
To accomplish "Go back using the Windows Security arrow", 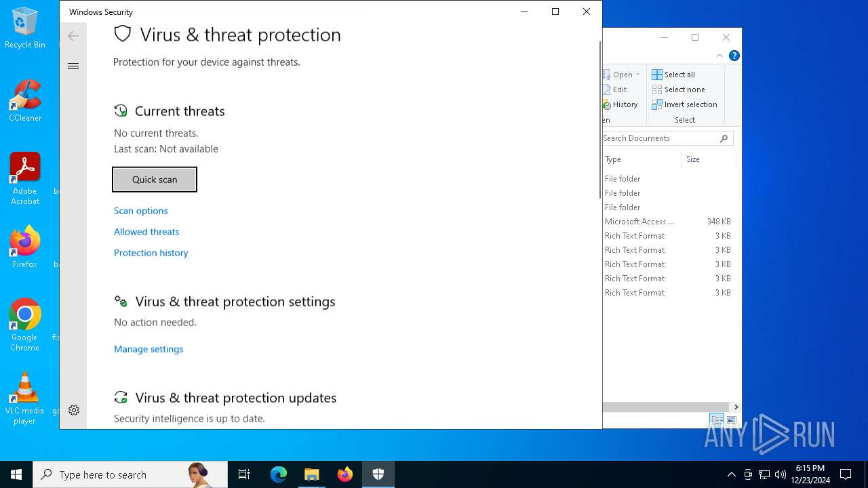I will click(x=73, y=36).
